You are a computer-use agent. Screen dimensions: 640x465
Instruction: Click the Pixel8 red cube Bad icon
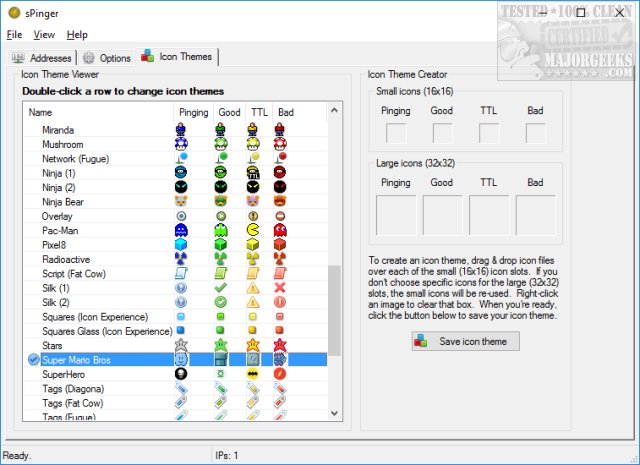pos(280,245)
